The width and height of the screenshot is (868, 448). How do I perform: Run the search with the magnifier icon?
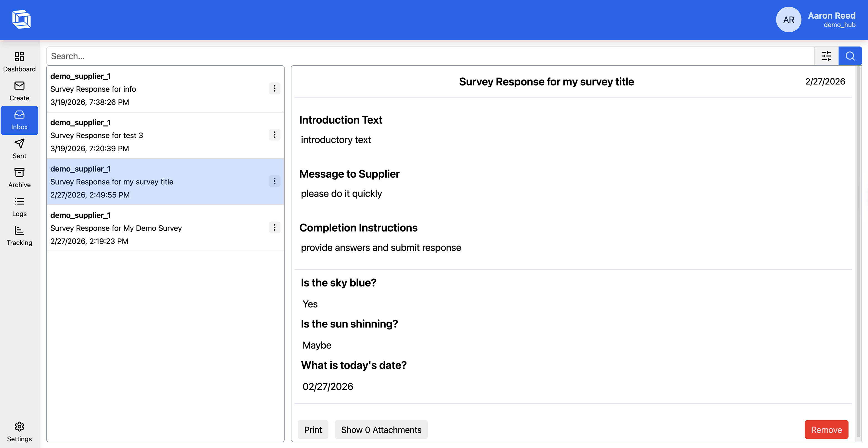(850, 56)
